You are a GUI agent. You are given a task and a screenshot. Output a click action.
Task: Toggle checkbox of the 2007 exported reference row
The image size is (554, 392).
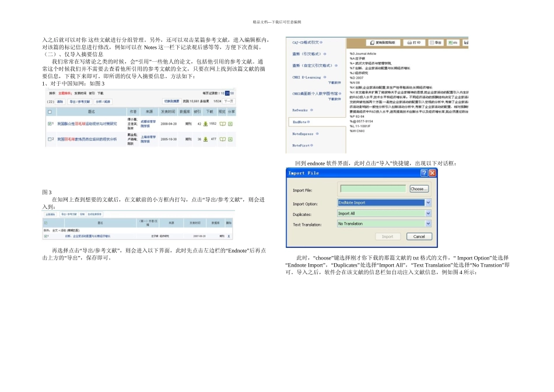pyautogui.click(x=45, y=236)
